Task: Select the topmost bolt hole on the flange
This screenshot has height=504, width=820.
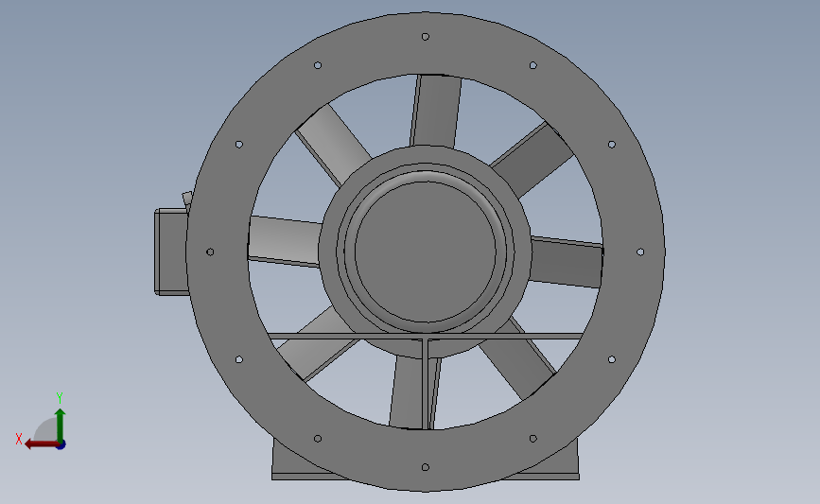Action: pos(426,37)
